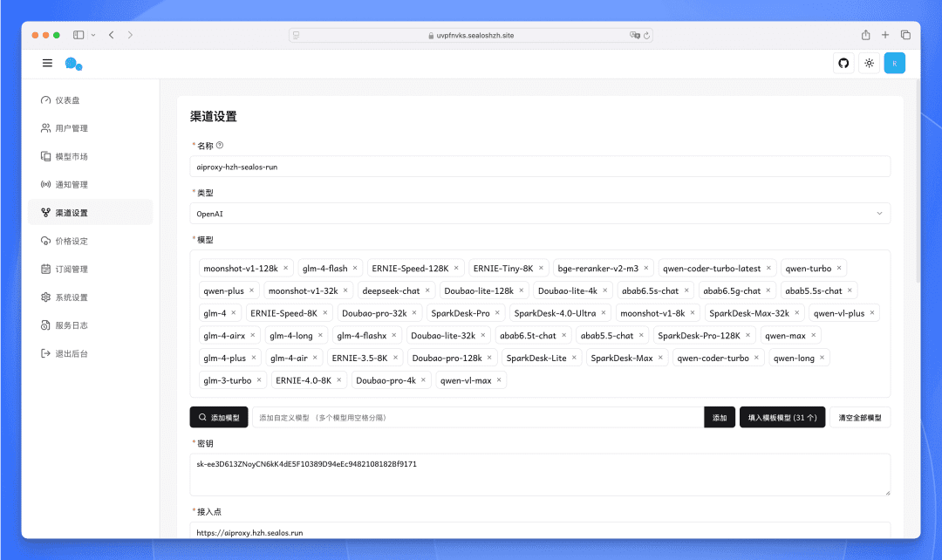Viewport: 942px width, 560px height.
Task: Open the 类型 OpenAI dropdown
Action: point(540,214)
